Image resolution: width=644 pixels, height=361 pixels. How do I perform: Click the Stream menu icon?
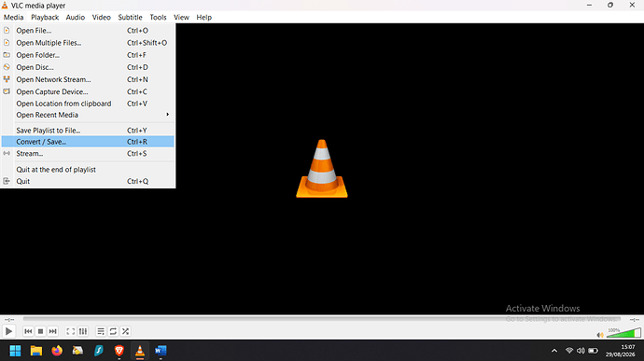[7, 153]
